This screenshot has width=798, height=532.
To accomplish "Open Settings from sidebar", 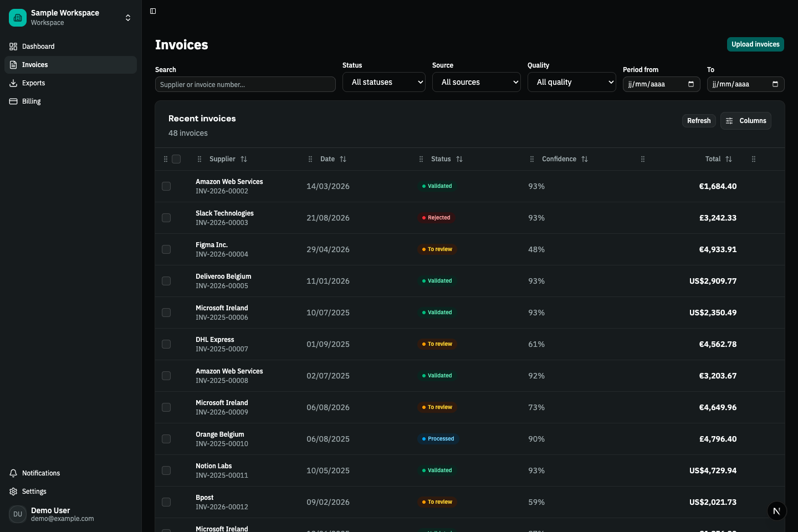I will click(70, 492).
